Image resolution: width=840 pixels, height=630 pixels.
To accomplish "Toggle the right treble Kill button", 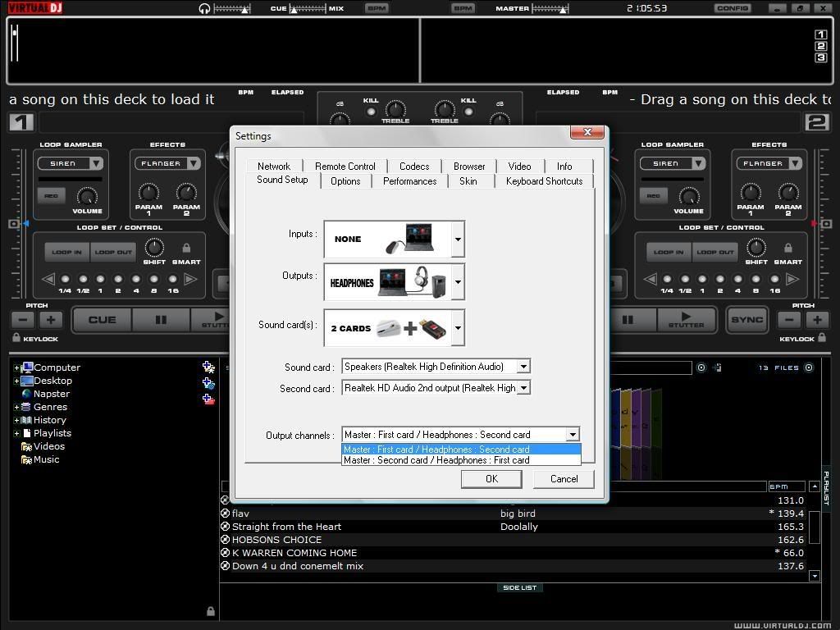I will click(468, 112).
